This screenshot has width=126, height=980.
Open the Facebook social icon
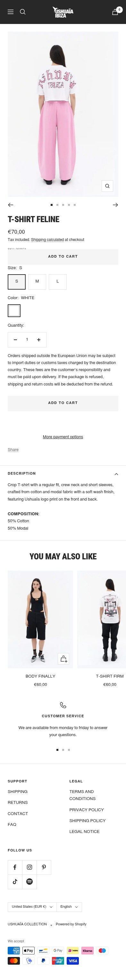point(15,867)
